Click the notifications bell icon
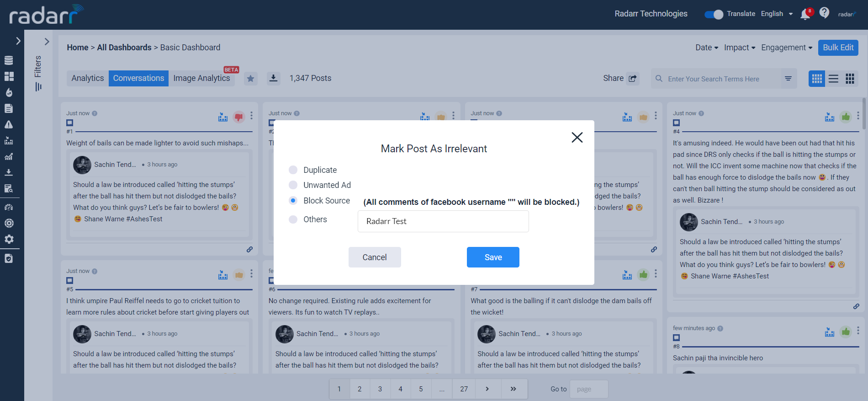The height and width of the screenshot is (401, 868). tap(805, 15)
